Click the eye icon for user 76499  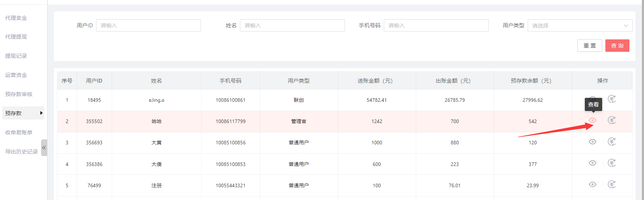pyautogui.click(x=592, y=184)
